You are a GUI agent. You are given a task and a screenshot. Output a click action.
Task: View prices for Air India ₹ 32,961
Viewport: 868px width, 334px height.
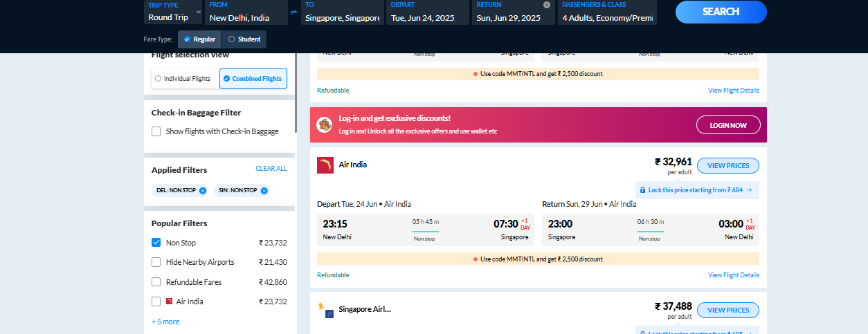tap(728, 165)
